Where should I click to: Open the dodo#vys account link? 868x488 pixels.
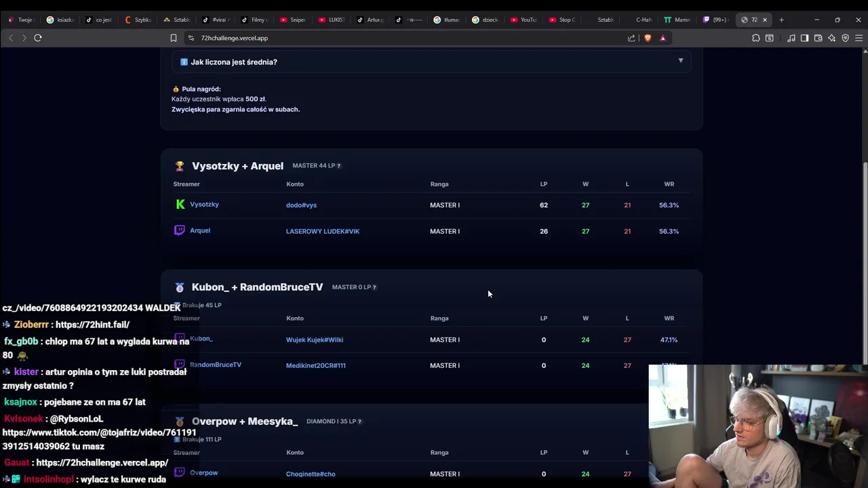tap(301, 205)
